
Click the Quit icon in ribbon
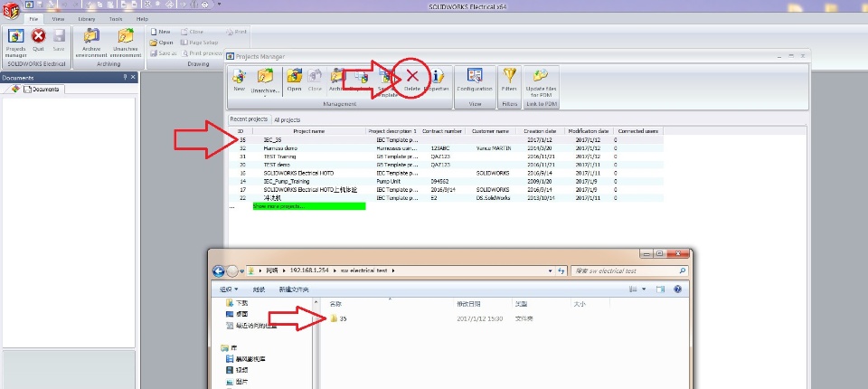pos(38,37)
